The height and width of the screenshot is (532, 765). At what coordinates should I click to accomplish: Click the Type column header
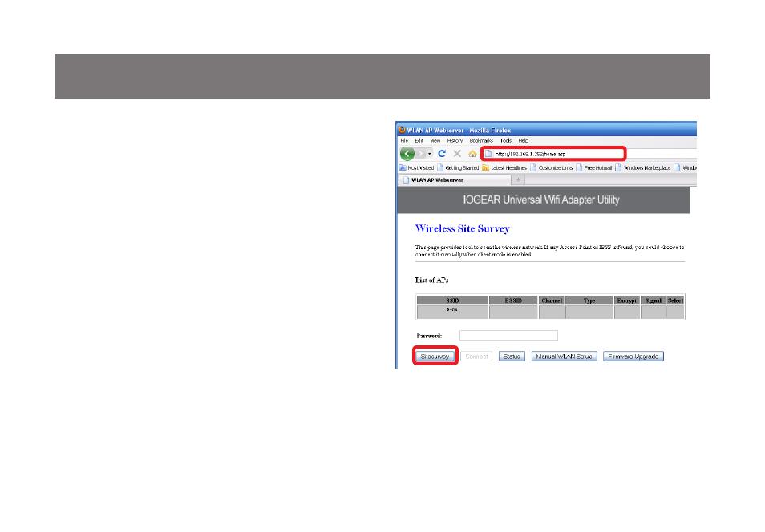click(x=589, y=300)
